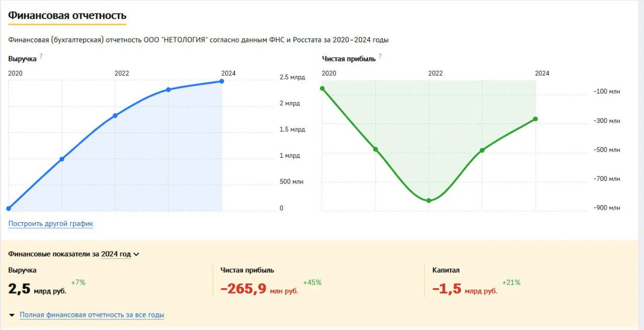Viewport: 644px width, 330px height.
Task: Select the 2024 point on the blue revenue line
Action: [222, 81]
